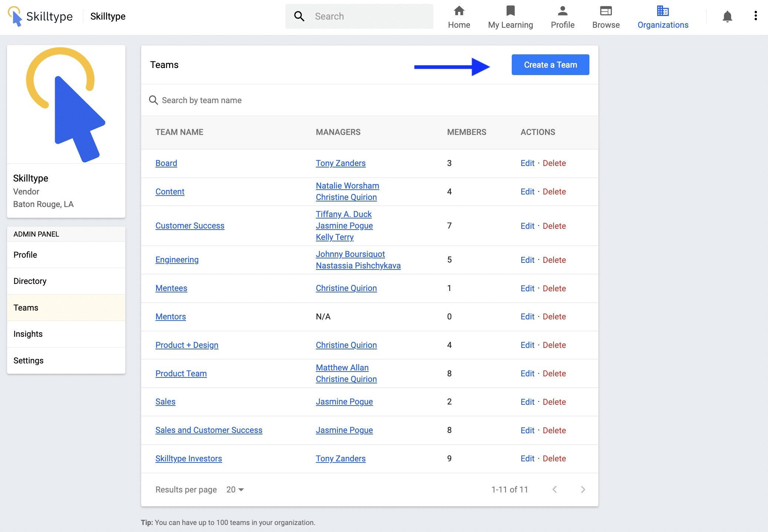Click the global Search box in header
This screenshot has height=532, width=768.
(x=366, y=16)
